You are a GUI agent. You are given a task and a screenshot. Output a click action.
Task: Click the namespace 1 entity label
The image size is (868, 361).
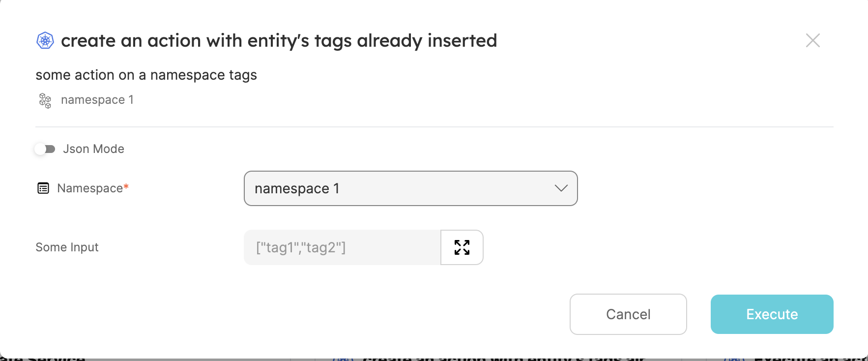coord(97,100)
